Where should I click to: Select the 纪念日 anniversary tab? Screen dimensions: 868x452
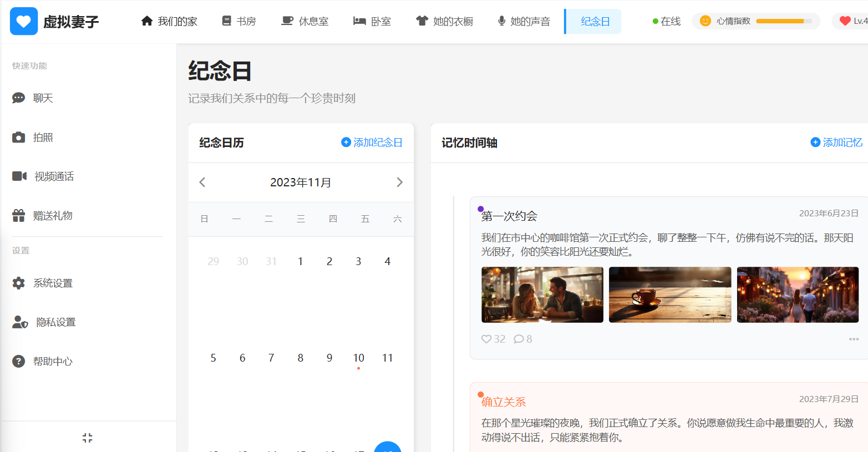click(x=593, y=21)
